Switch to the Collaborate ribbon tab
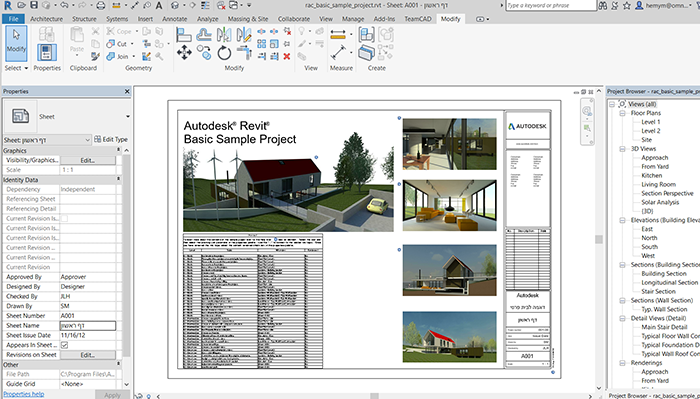The image size is (700, 399). click(x=293, y=19)
